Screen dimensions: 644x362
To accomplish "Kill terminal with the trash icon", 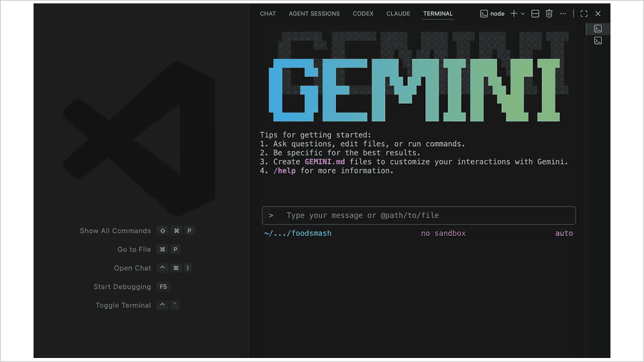I will pos(549,13).
